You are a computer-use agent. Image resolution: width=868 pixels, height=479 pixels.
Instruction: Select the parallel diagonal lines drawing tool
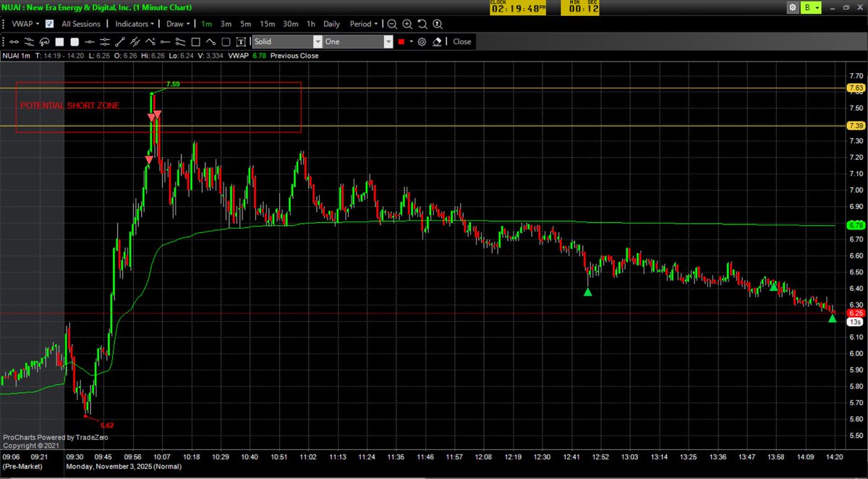[x=29, y=42]
